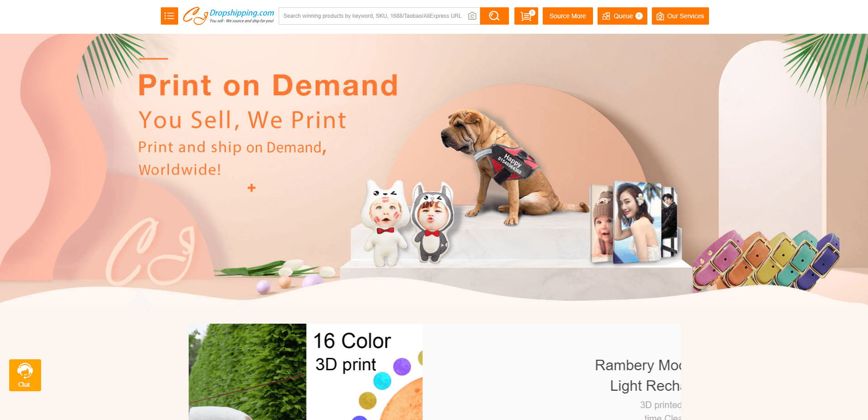The height and width of the screenshot is (420, 868).
Task: Click the green hedge product thumbnail
Action: [x=247, y=372]
